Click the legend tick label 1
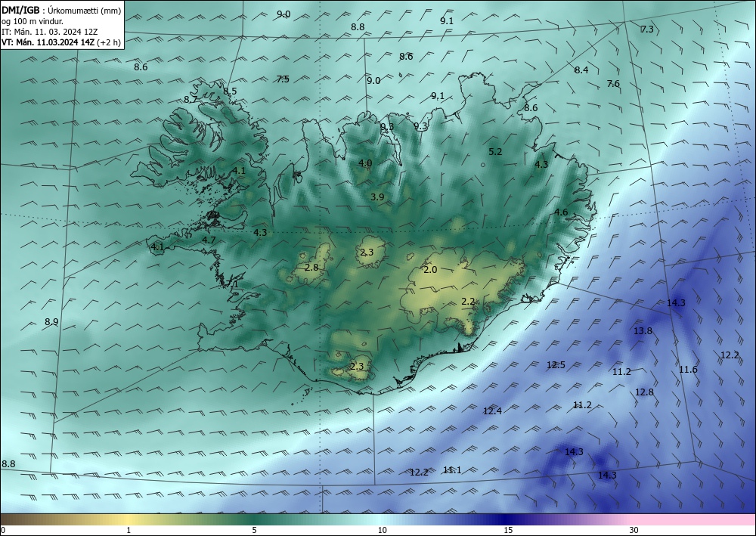 (129, 531)
